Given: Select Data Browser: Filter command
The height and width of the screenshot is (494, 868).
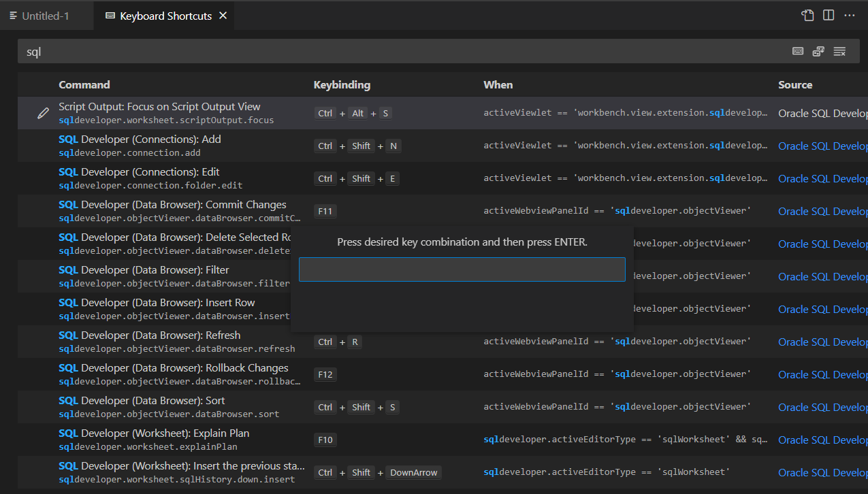Looking at the screenshot, I should 144,269.
